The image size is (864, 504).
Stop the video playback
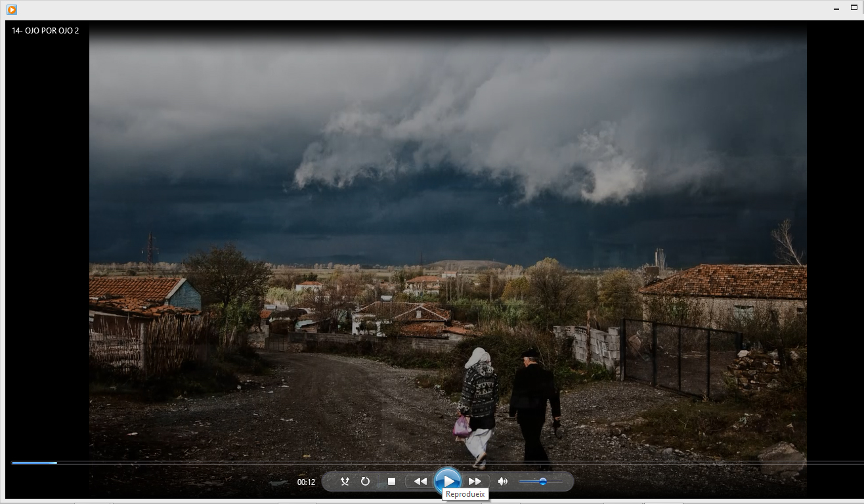391,482
